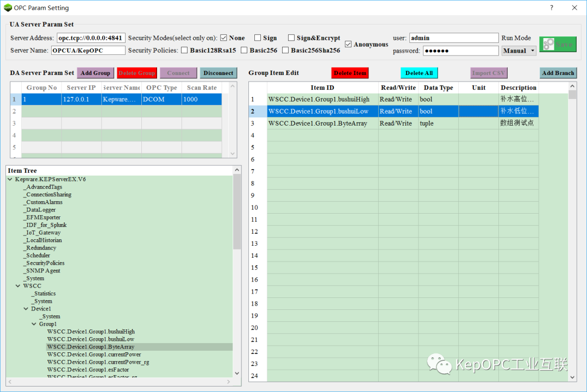Click the help question mark in title bar
Viewport: 587px width, 392px height.
[x=552, y=8]
